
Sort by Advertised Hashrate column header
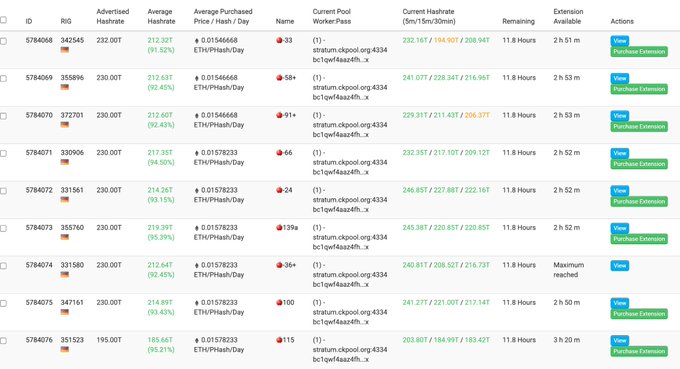pyautogui.click(x=113, y=16)
